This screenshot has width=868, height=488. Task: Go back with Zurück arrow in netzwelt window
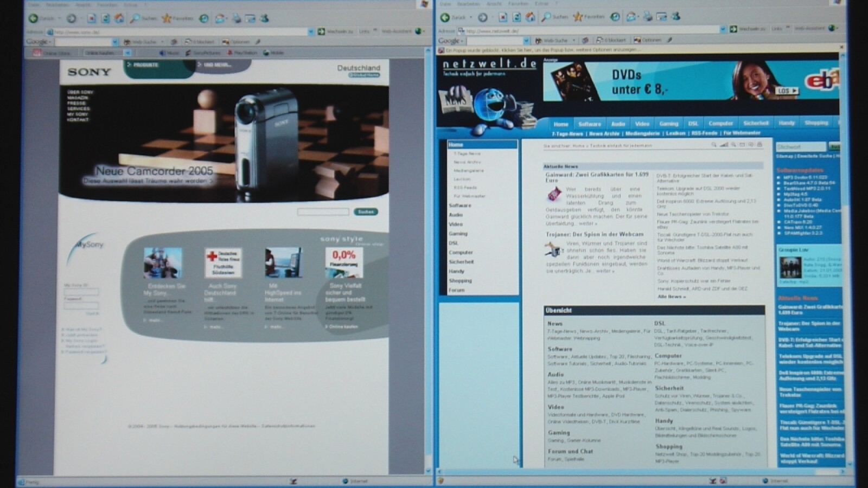point(445,17)
